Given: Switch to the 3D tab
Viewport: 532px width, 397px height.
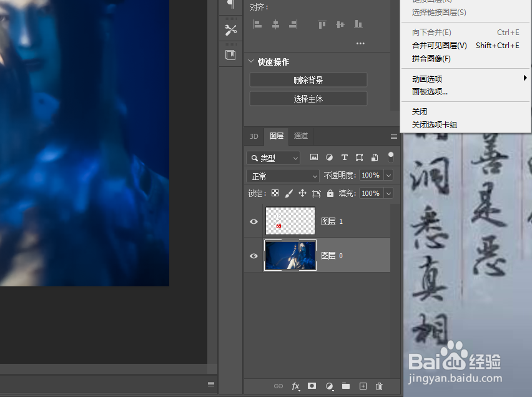Looking at the screenshot, I should point(254,136).
